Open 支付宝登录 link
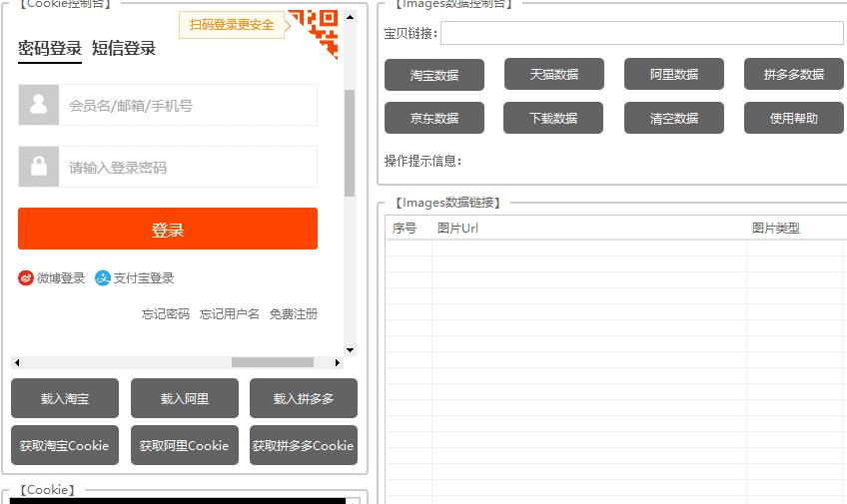Image resolution: width=847 pixels, height=504 pixels. [x=144, y=278]
